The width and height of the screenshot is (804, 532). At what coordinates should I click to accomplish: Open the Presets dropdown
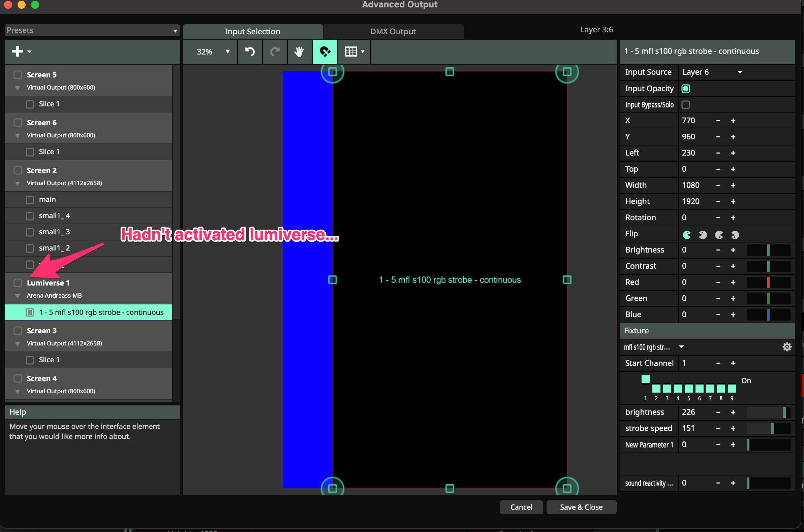92,31
